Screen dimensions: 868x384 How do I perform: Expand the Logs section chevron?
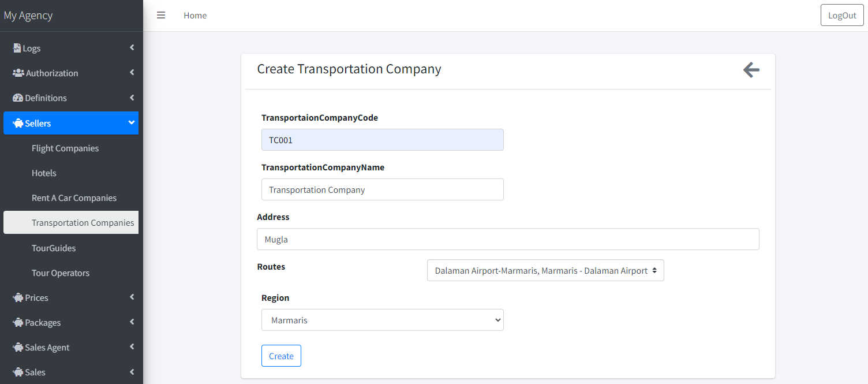pos(132,48)
